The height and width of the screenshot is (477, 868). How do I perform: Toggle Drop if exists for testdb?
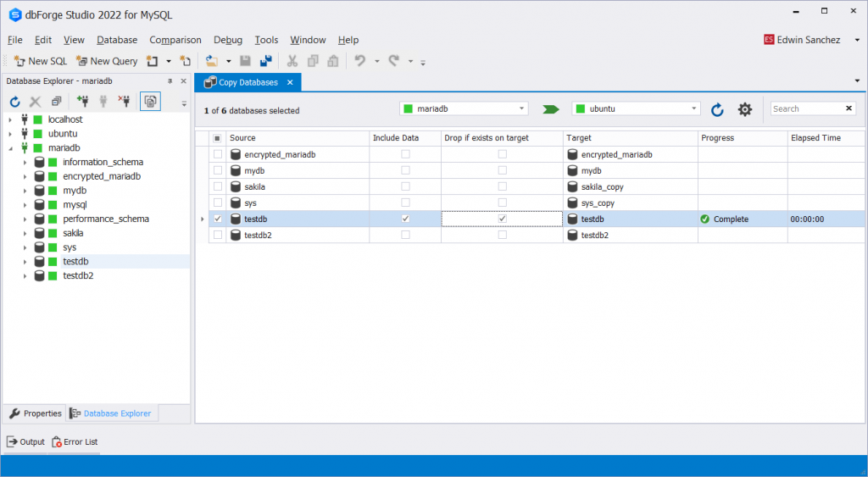pyautogui.click(x=502, y=219)
